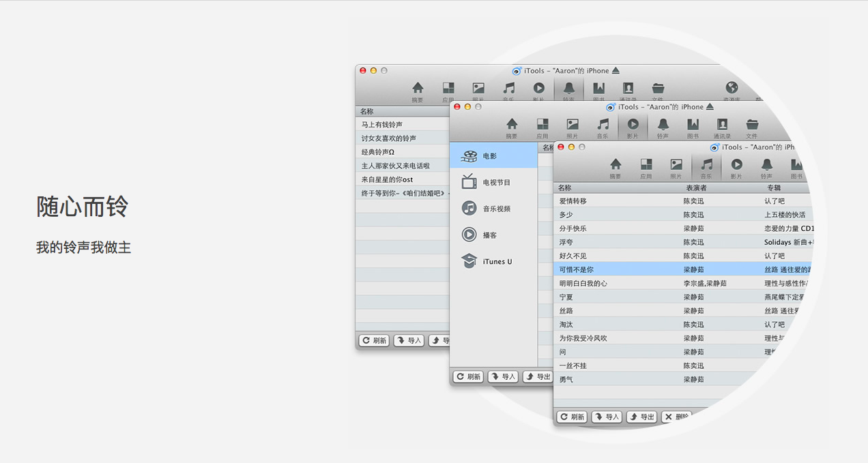Select 音乐视频 in the movies sidebar
Viewport: 868px width, 463px height.
pyautogui.click(x=494, y=209)
